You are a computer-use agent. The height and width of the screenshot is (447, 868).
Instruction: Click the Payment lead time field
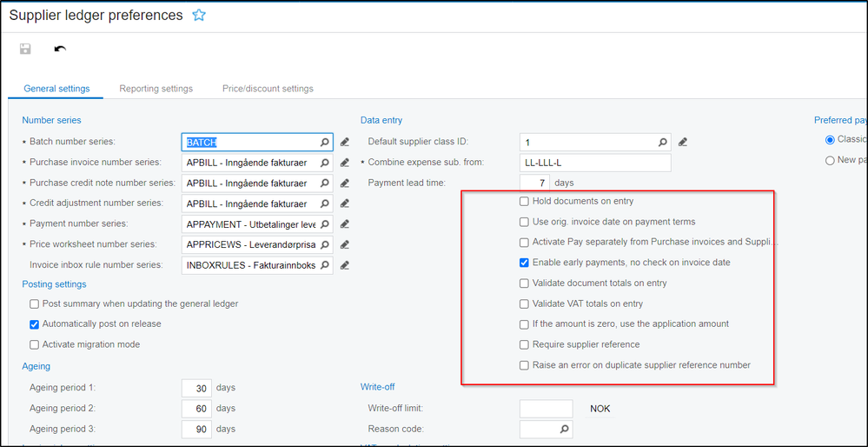click(534, 183)
